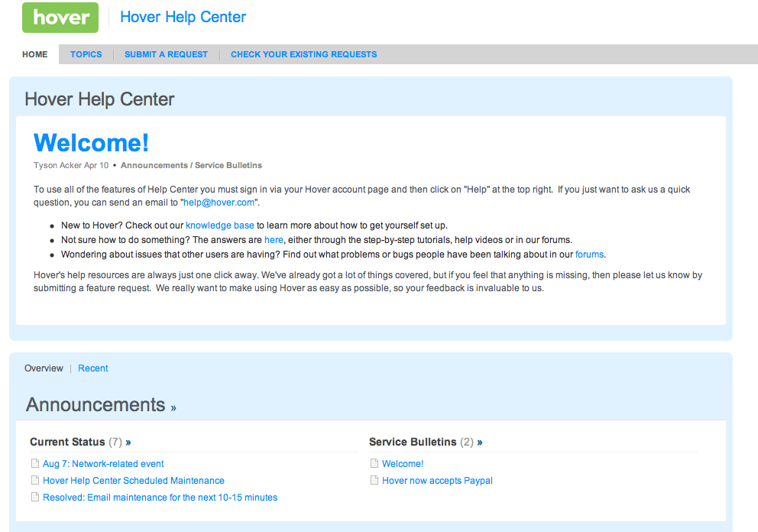The width and height of the screenshot is (758, 532).
Task: Open the Hover now accepts Paypal article
Action: pyautogui.click(x=437, y=481)
